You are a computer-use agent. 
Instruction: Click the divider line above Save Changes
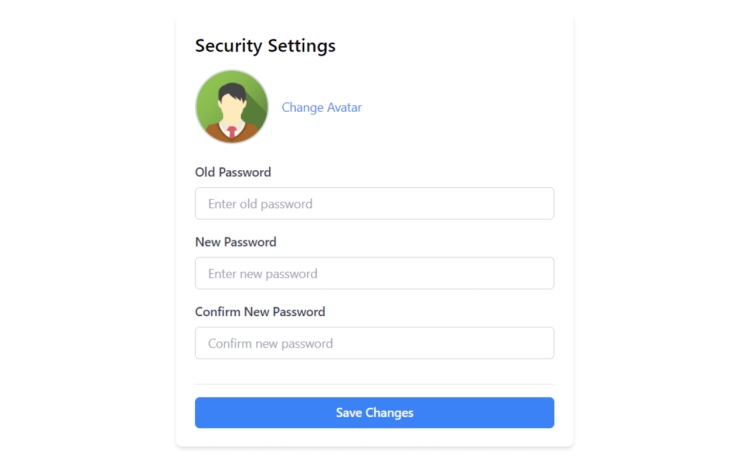pos(375,384)
